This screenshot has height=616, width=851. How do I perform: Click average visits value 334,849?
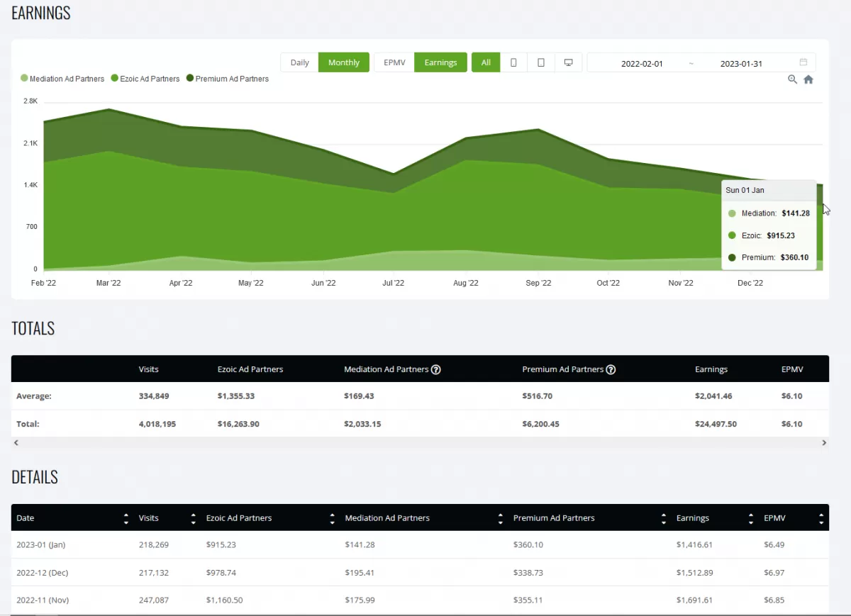(x=154, y=396)
